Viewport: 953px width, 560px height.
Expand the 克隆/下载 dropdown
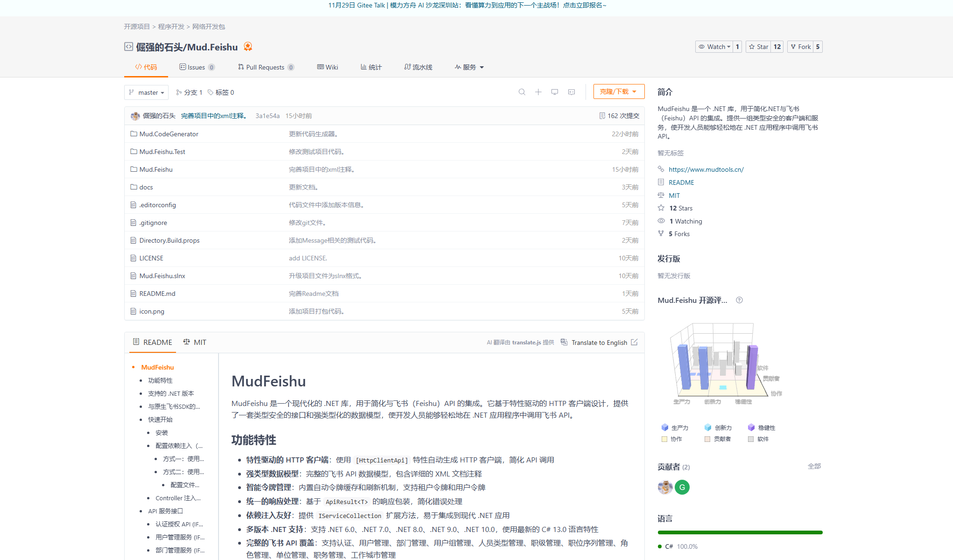point(619,91)
